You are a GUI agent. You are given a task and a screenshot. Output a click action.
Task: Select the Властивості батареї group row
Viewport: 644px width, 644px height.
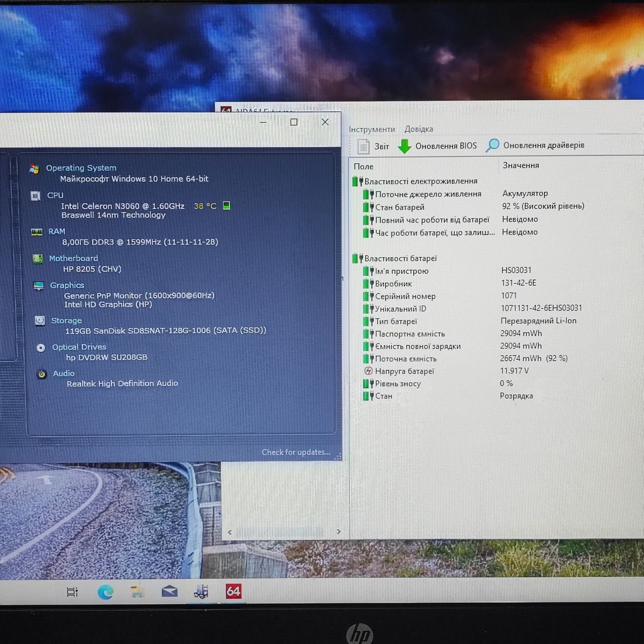394,259
